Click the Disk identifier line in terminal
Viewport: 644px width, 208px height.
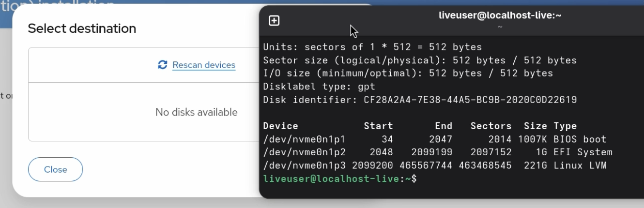(x=420, y=100)
